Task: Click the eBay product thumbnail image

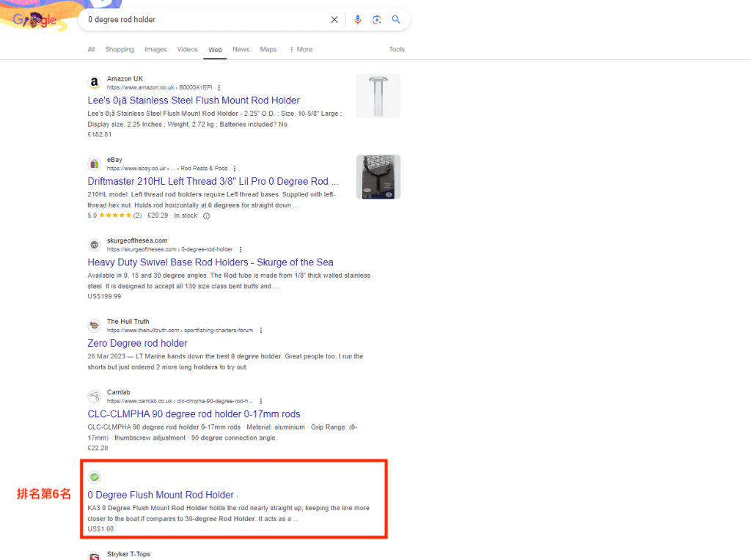Action: (x=378, y=177)
